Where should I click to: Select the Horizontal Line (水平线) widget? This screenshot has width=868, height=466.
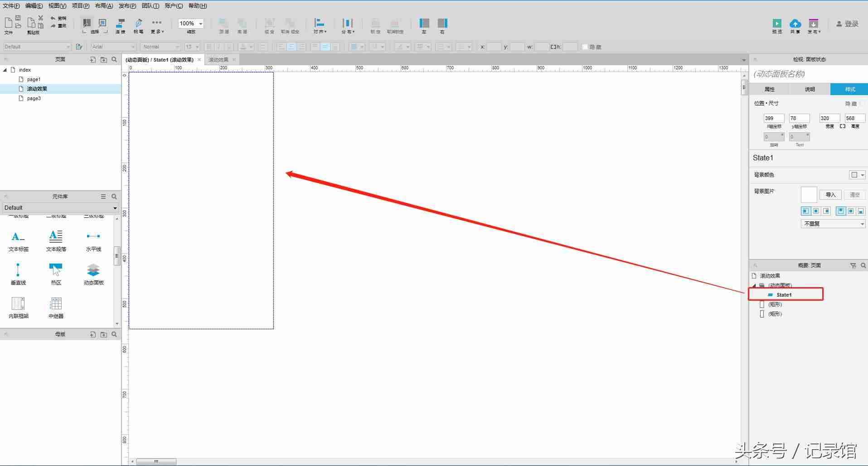(93, 240)
